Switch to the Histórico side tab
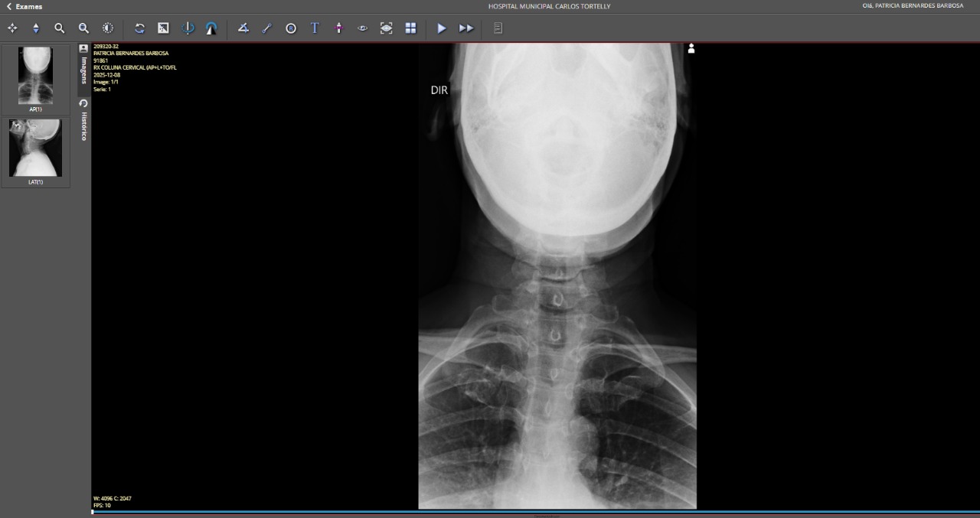The image size is (980, 518). [x=84, y=121]
